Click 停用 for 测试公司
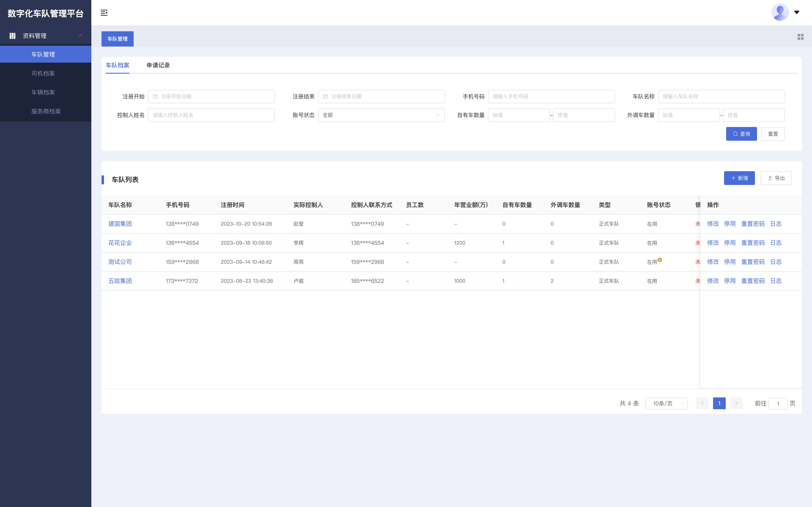Image resolution: width=812 pixels, height=507 pixels. pyautogui.click(x=730, y=262)
